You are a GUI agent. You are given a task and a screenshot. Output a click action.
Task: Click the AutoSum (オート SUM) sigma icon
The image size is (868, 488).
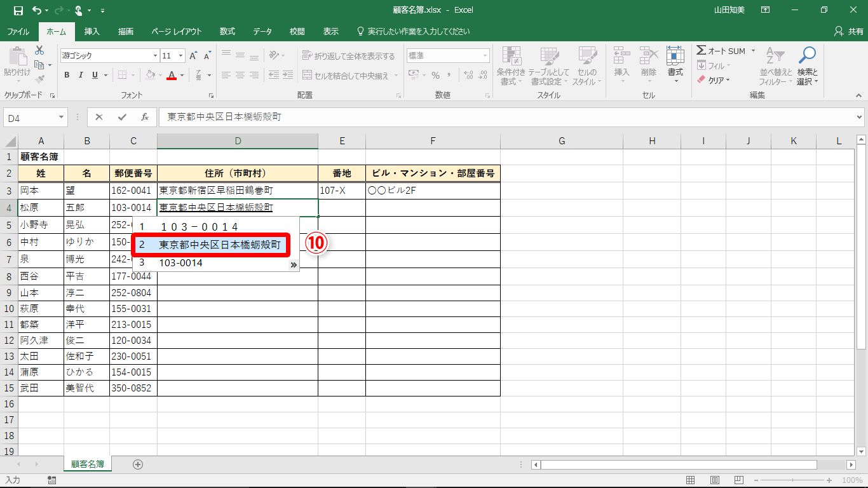701,51
